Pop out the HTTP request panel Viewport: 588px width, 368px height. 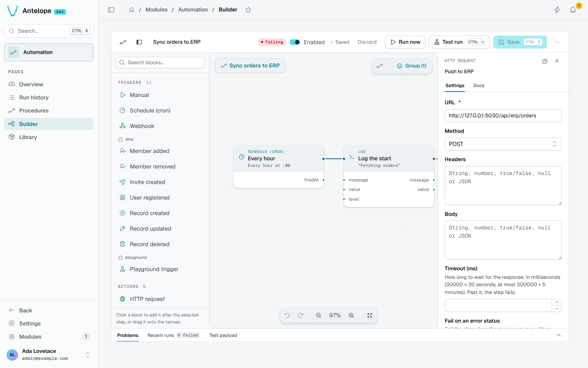545,61
